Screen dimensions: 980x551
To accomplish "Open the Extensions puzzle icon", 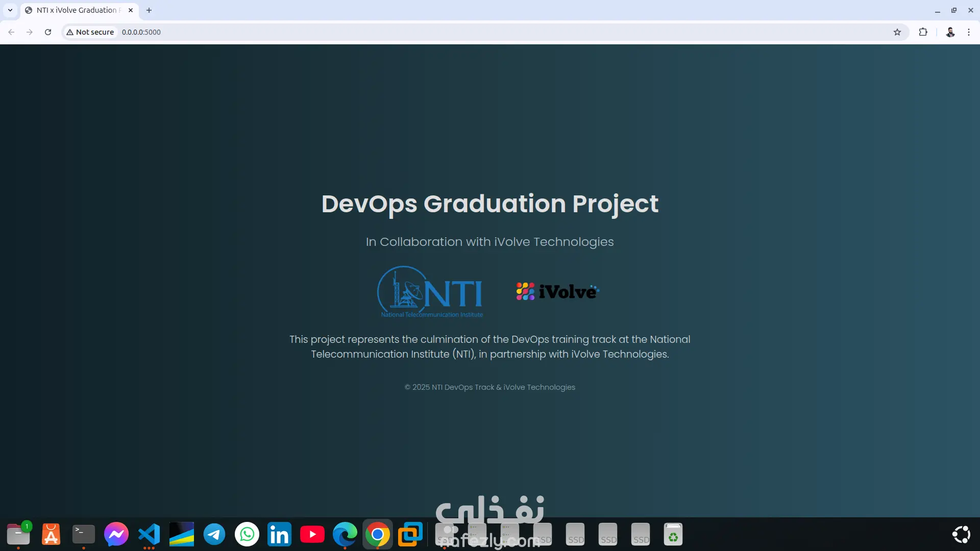I will (x=923, y=32).
